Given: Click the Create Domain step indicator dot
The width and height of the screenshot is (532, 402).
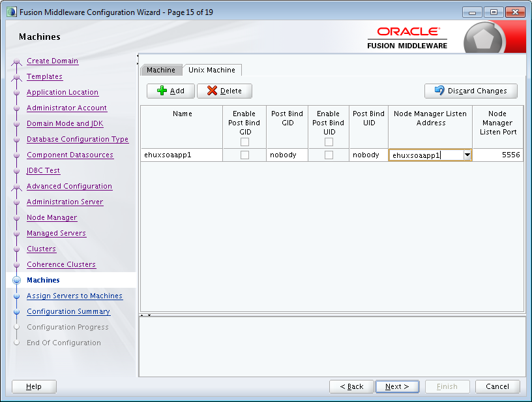Looking at the screenshot, I should tap(16, 61).
